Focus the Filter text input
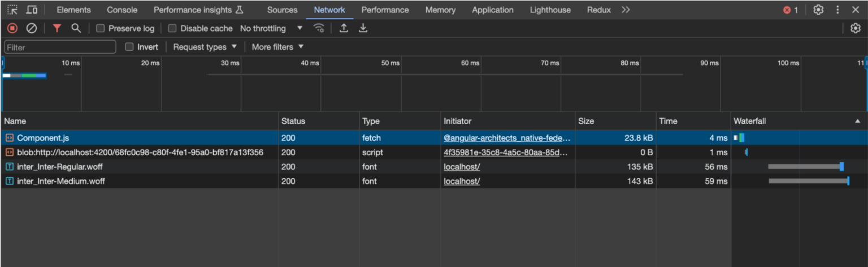Image resolution: width=868 pixels, height=267 pixels. pos(60,47)
